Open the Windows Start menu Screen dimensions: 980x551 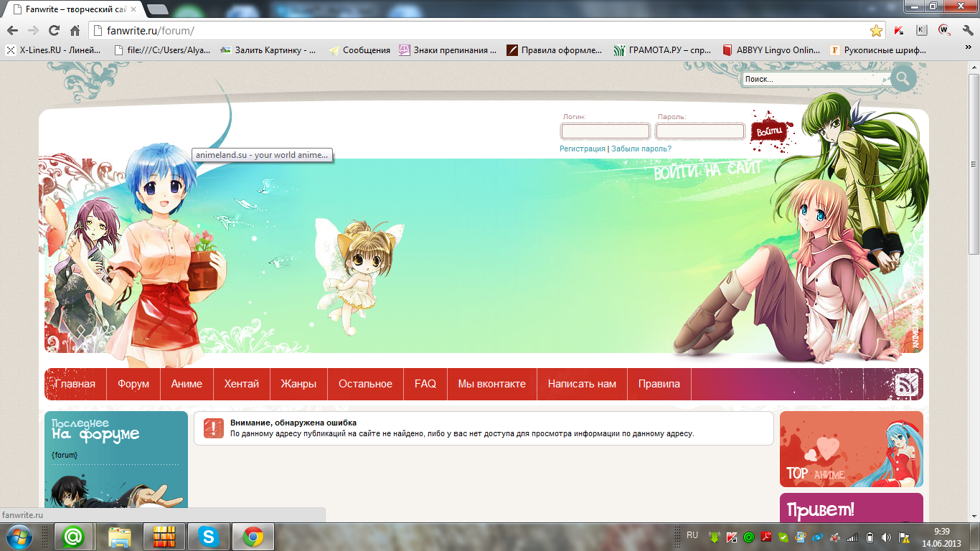click(x=19, y=537)
